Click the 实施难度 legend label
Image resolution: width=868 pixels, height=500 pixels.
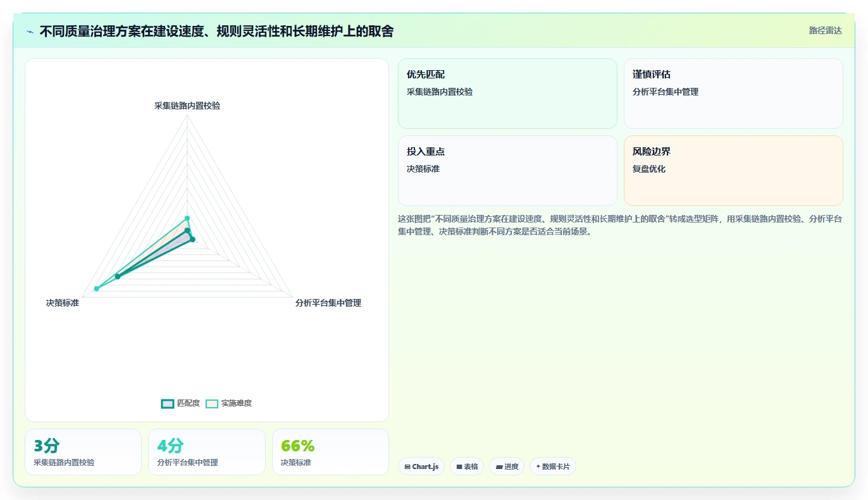click(x=237, y=403)
